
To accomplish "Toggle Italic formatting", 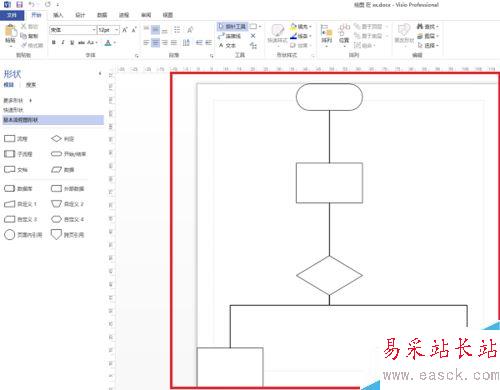I will click(63, 43).
